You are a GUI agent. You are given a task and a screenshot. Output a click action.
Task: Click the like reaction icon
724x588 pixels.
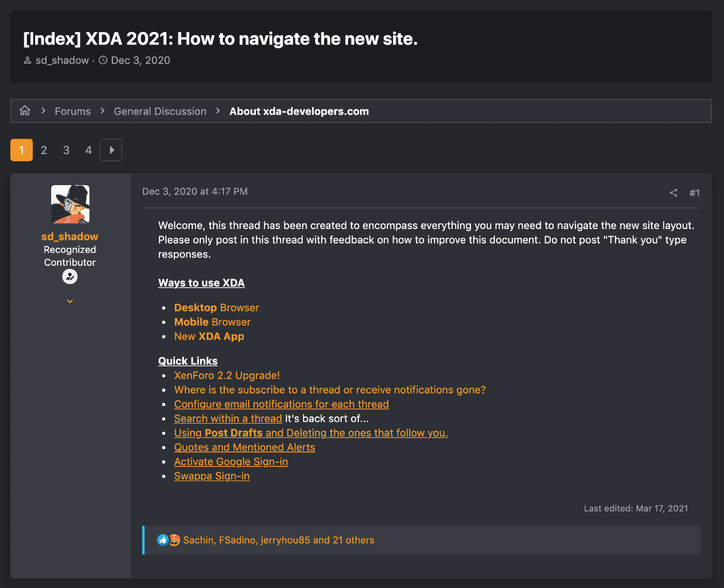[163, 540]
